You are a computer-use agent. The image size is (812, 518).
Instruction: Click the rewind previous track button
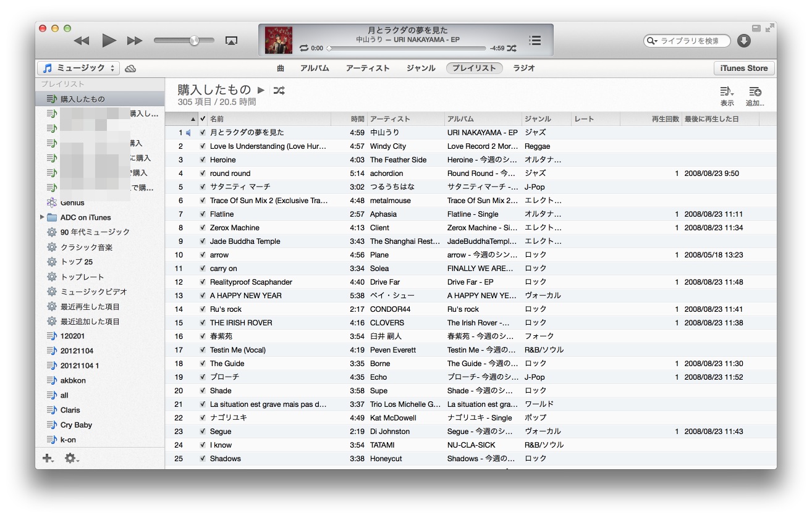click(x=82, y=41)
